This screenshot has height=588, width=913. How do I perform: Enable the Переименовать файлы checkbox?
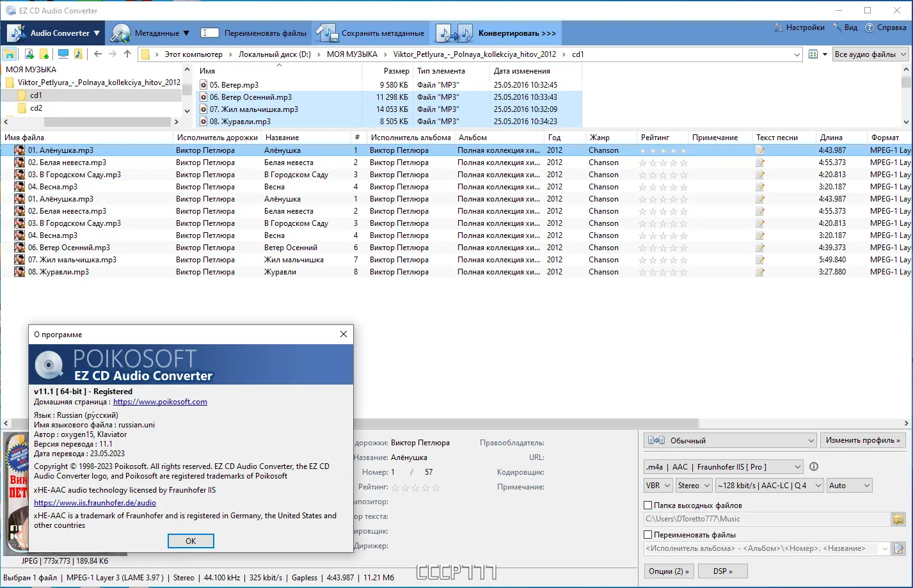pyautogui.click(x=647, y=535)
